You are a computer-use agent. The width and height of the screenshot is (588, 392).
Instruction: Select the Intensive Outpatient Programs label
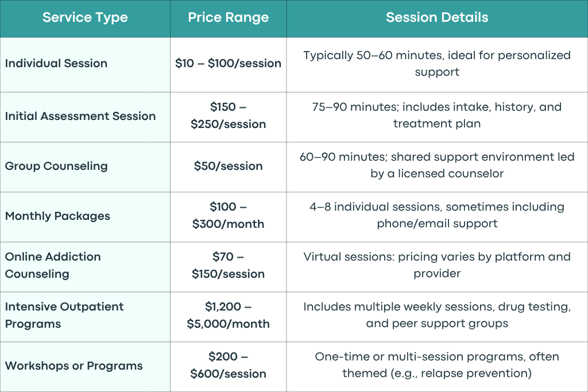click(64, 315)
